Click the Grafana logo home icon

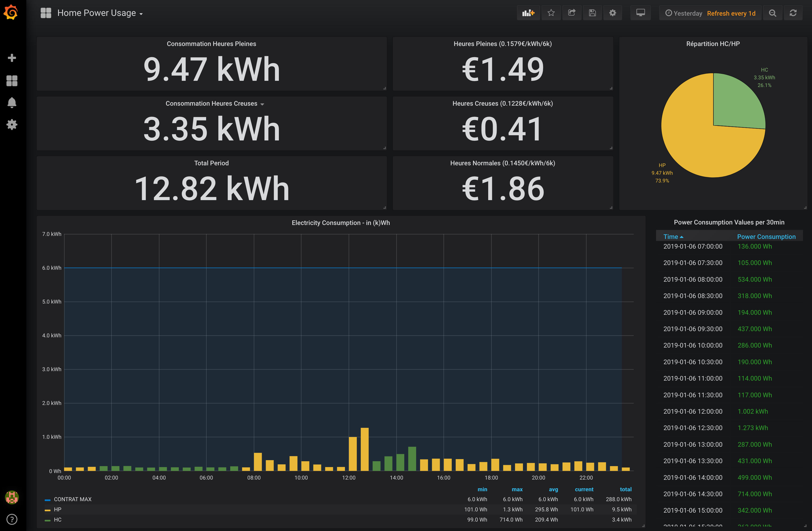coord(11,13)
